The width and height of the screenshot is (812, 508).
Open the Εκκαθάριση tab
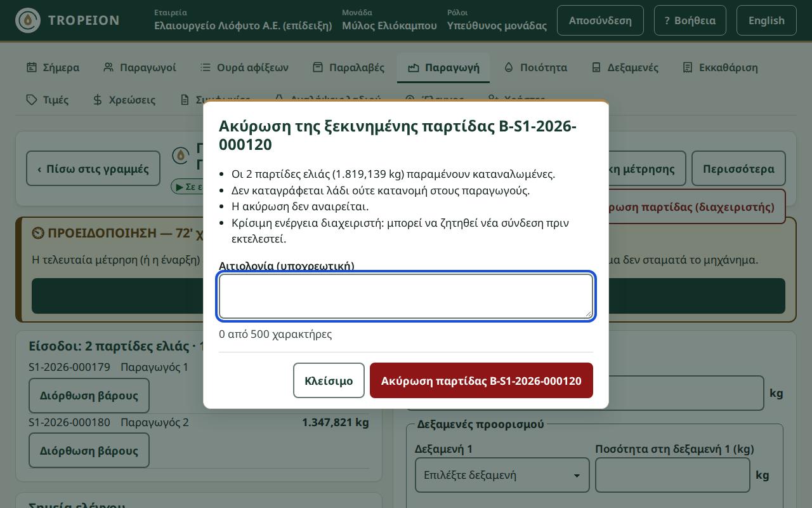pos(720,67)
